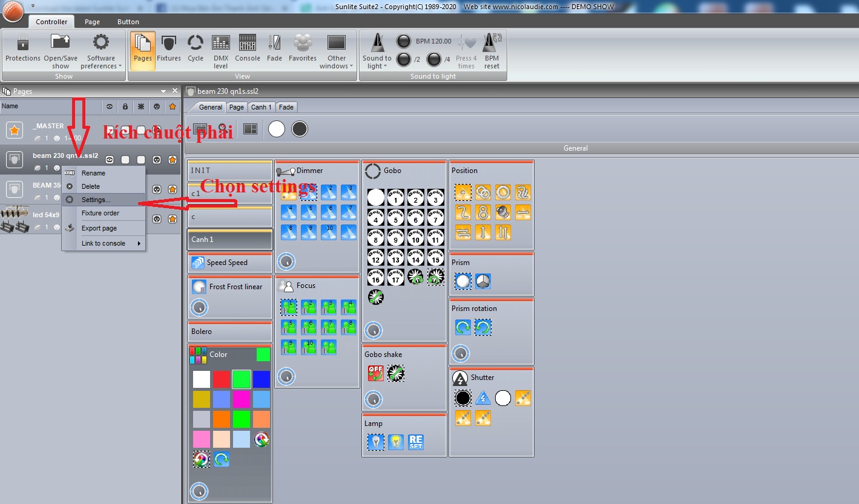Toggle the favorite star on the beam 230 page row
This screenshot has width=859, height=504.
point(173,160)
